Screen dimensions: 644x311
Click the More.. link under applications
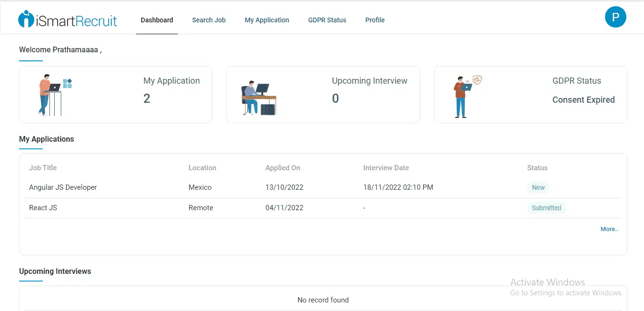[609, 229]
